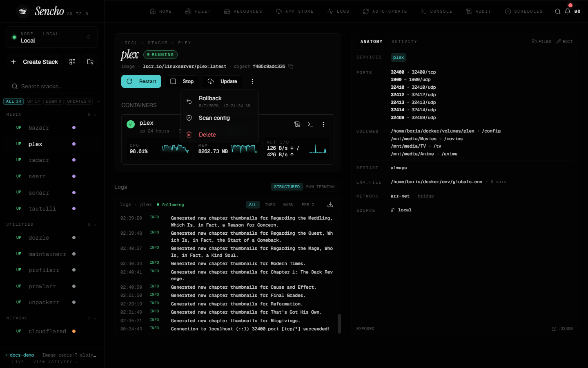Image resolution: width=588 pixels, height=368 pixels.
Task: Open the search magnifier in top bar
Action: [557, 11]
